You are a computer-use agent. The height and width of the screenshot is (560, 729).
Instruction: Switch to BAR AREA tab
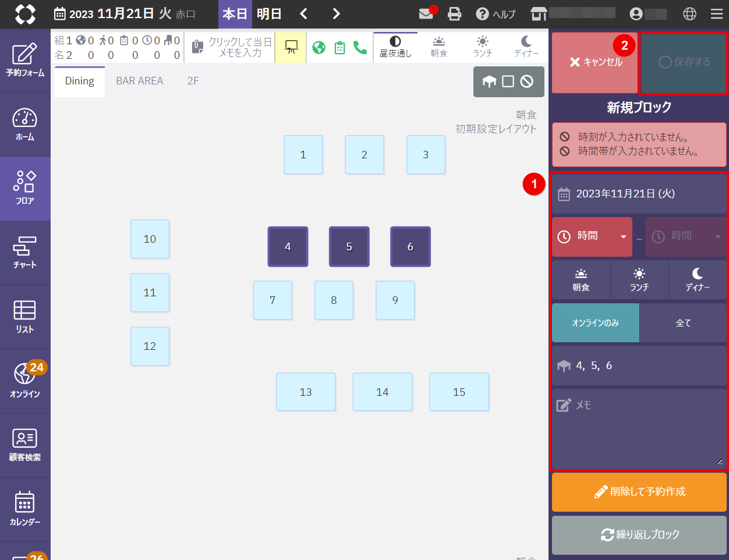(x=139, y=81)
